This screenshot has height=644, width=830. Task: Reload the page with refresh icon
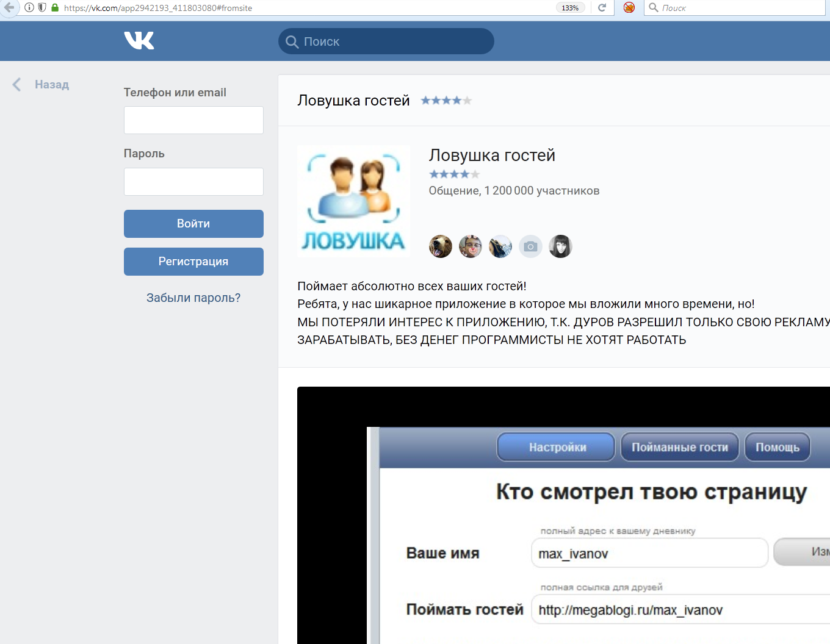(602, 8)
